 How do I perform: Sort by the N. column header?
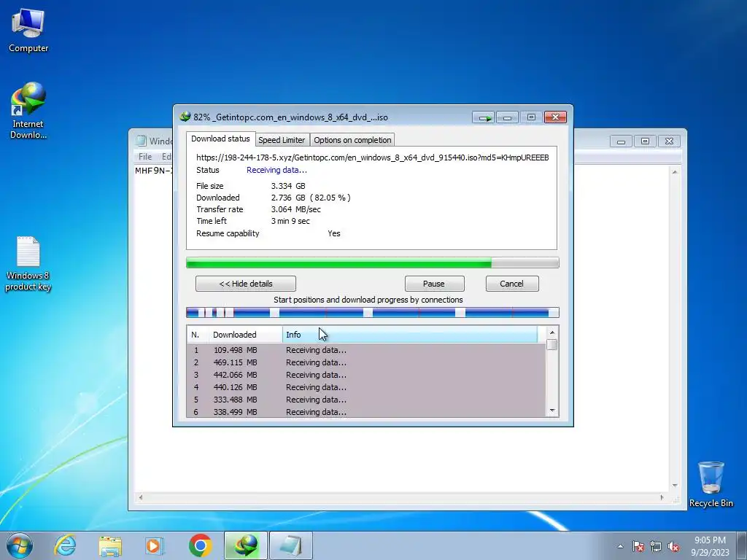click(197, 335)
